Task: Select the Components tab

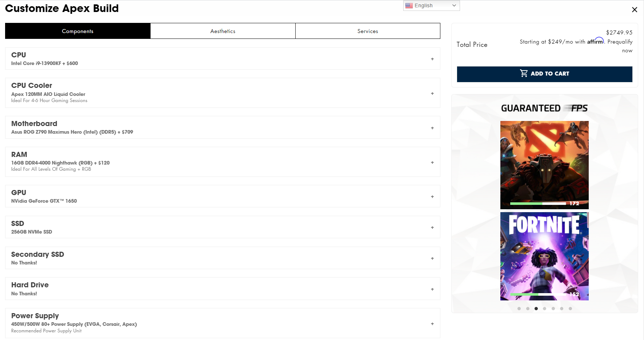Action: click(x=77, y=31)
